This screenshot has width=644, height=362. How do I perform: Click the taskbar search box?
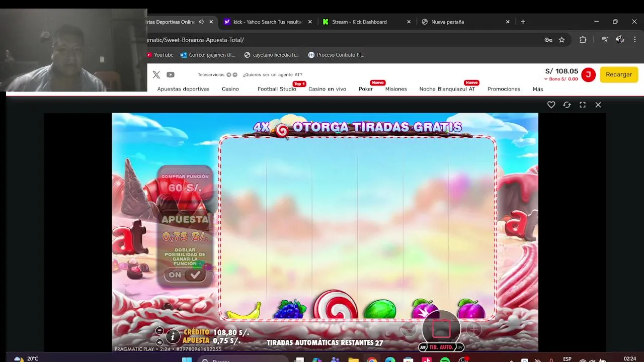244,359
